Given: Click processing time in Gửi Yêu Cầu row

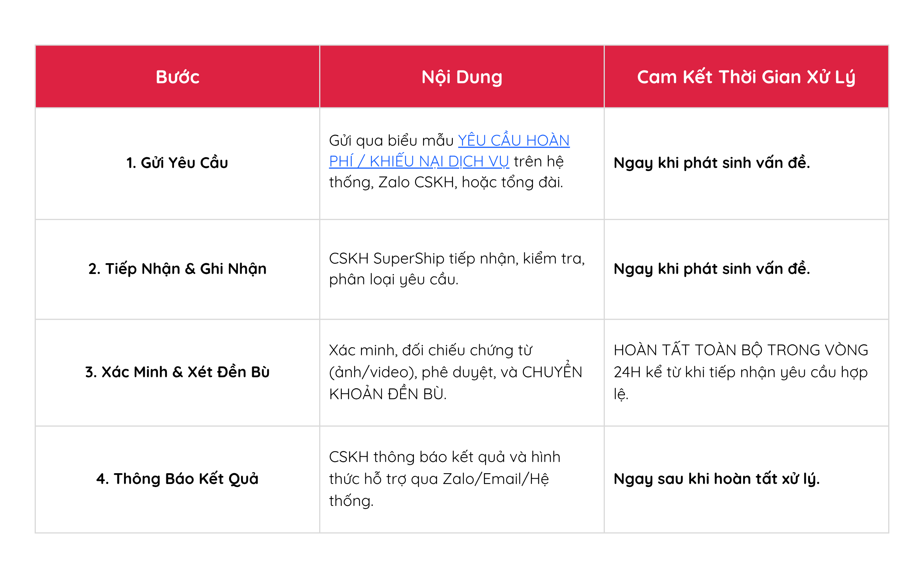Looking at the screenshot, I should [711, 163].
